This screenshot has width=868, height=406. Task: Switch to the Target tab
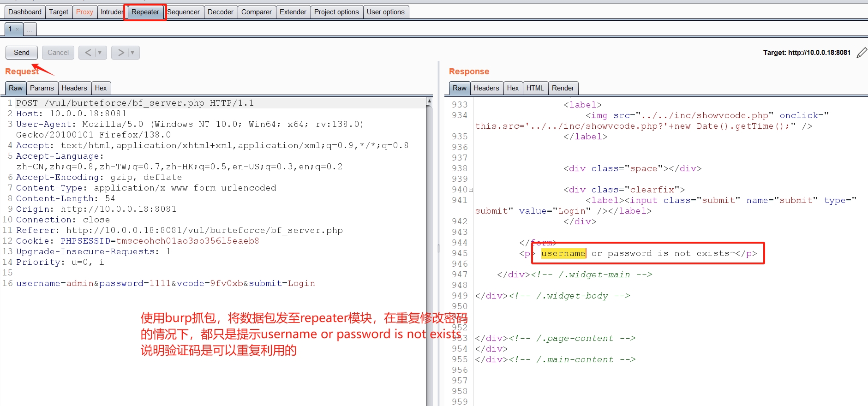[x=59, y=12]
